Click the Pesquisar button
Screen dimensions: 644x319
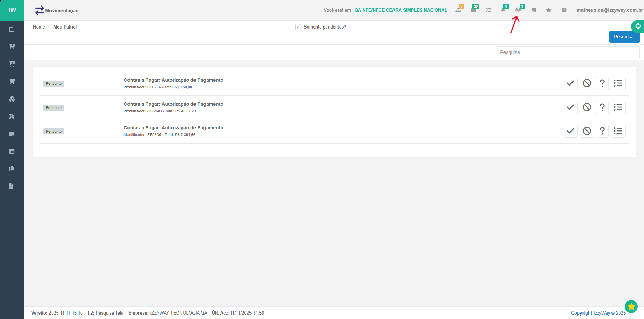pyautogui.click(x=624, y=37)
